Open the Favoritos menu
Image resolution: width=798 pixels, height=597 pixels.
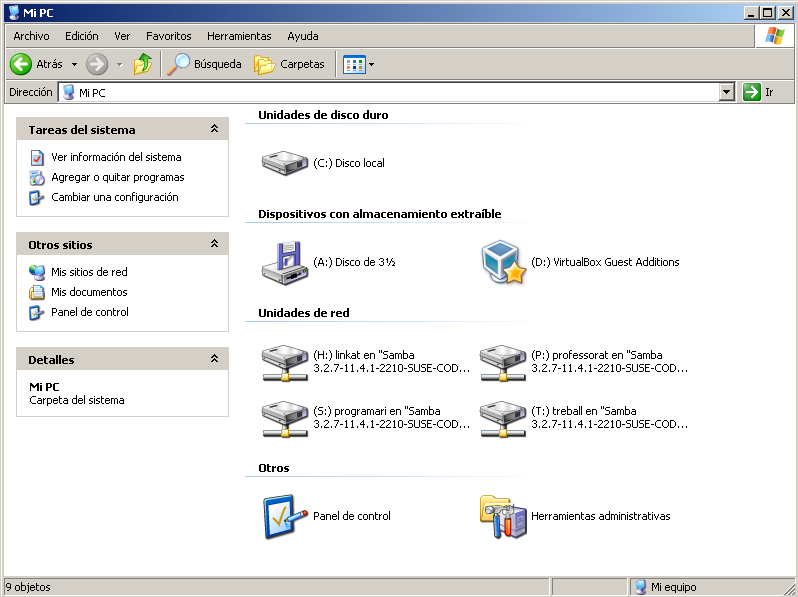pos(168,36)
